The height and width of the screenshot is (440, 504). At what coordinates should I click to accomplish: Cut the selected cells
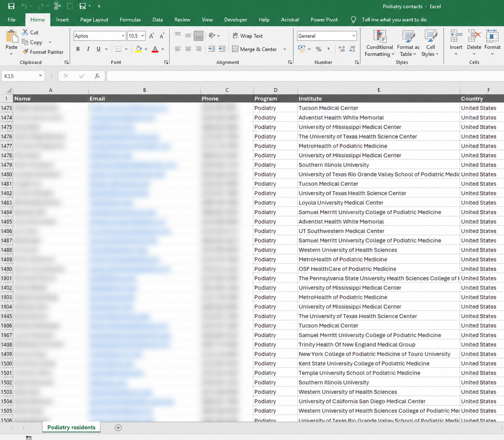30,32
